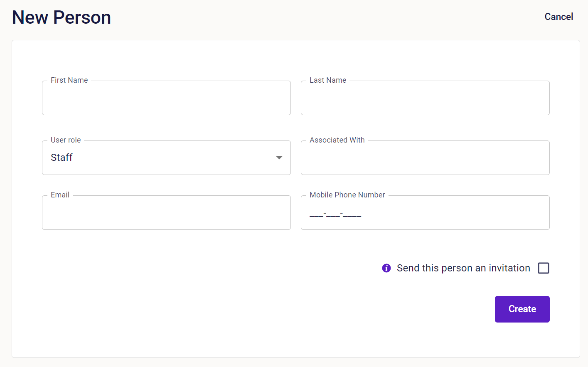Click the invitation info icon
This screenshot has width=588, height=367.
(386, 268)
